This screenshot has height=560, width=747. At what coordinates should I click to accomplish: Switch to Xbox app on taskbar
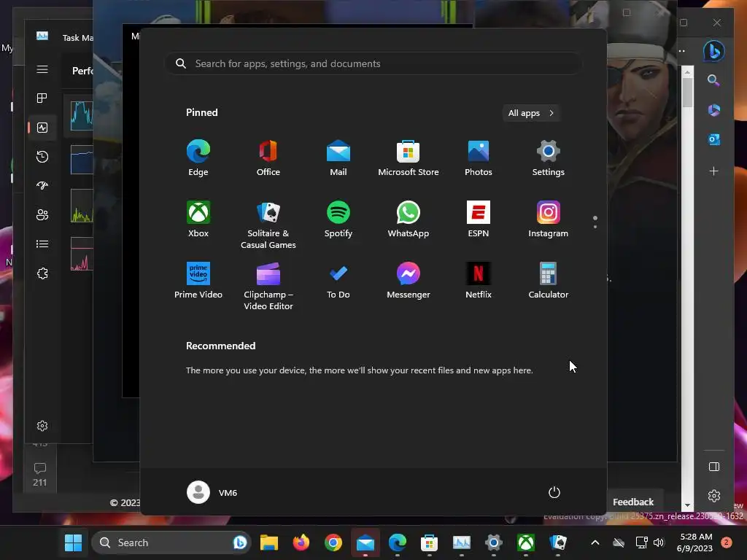526,542
